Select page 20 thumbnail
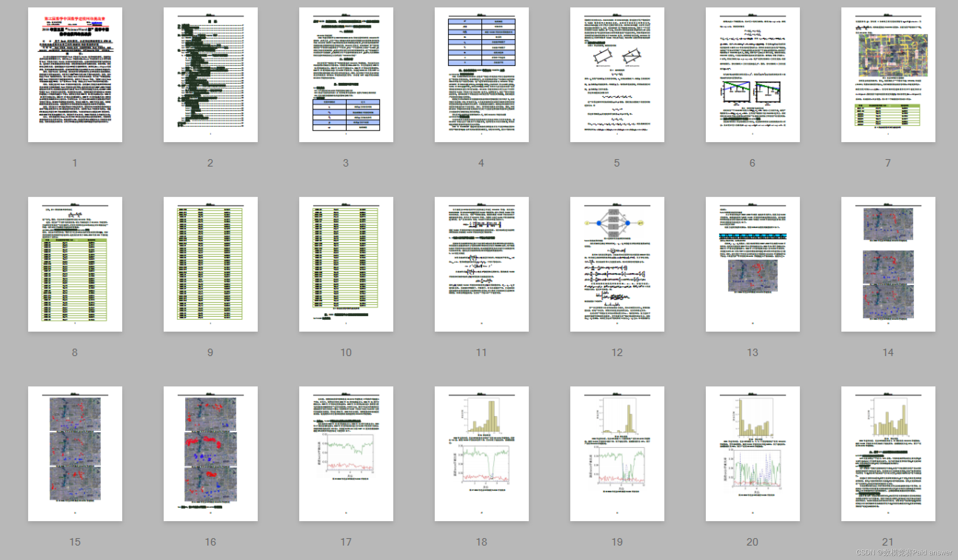This screenshot has width=958, height=560. (x=753, y=454)
